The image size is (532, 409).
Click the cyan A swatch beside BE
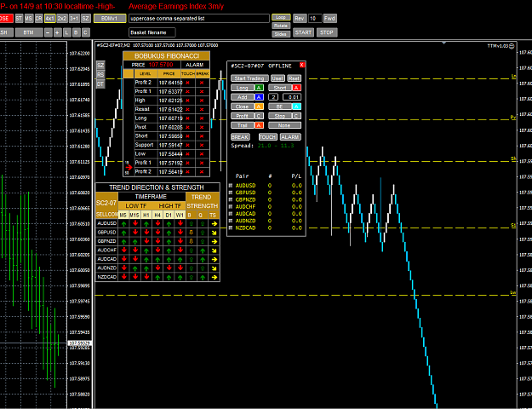296,107
